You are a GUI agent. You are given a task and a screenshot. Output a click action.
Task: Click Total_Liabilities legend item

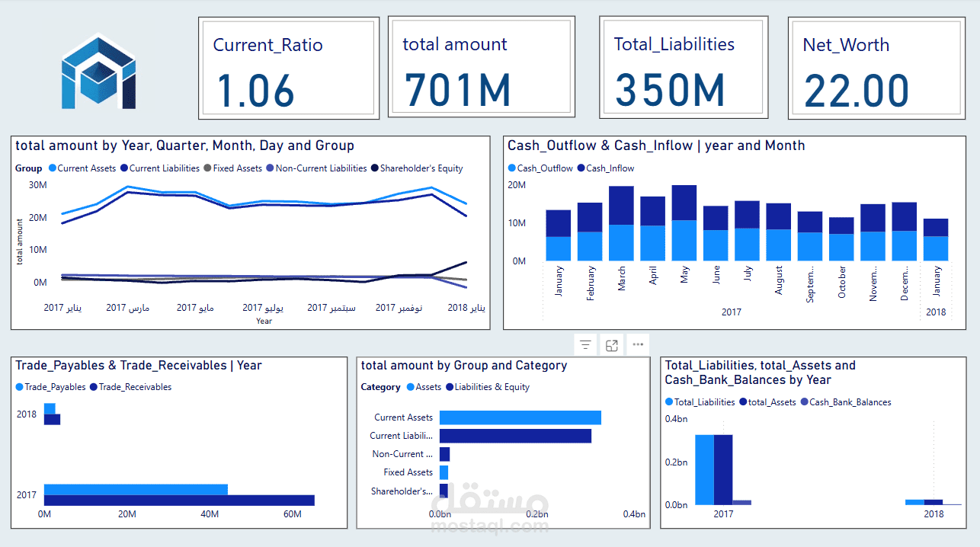(x=700, y=402)
